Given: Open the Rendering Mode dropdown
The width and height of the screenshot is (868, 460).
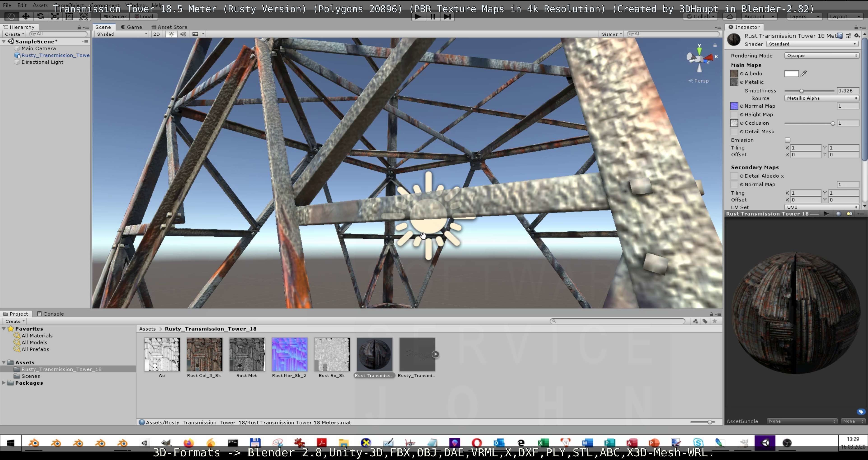Looking at the screenshot, I should [821, 56].
